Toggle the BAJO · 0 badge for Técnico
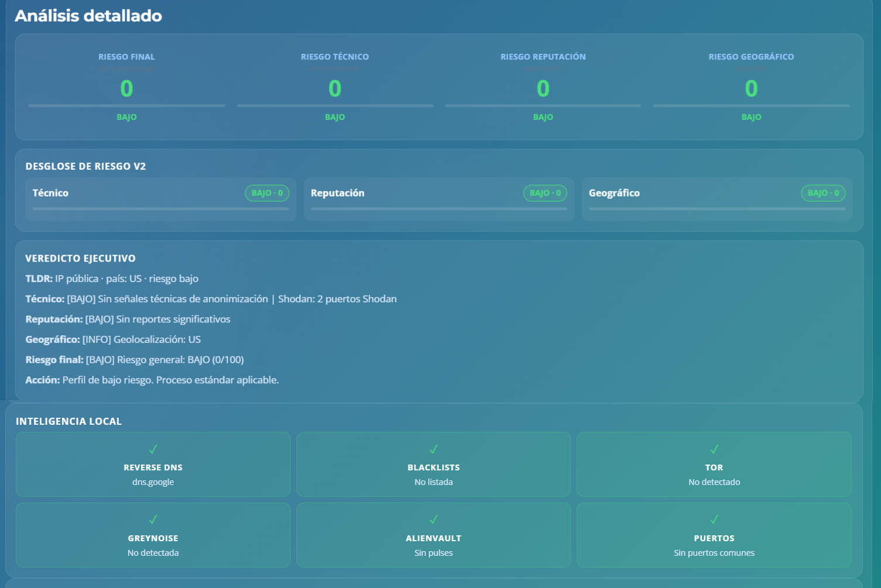 [x=267, y=193]
